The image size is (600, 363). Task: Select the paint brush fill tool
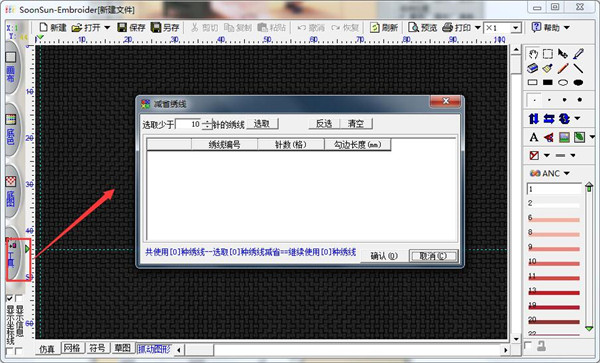[548, 68]
